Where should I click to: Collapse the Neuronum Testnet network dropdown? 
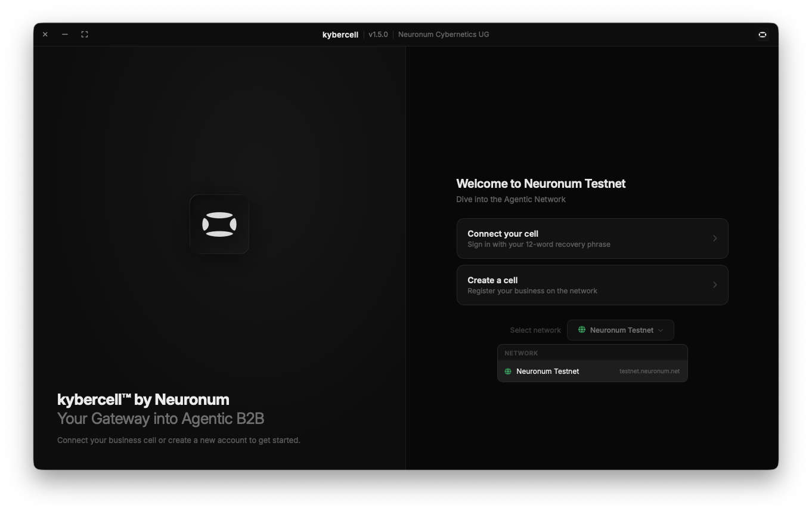(x=620, y=330)
